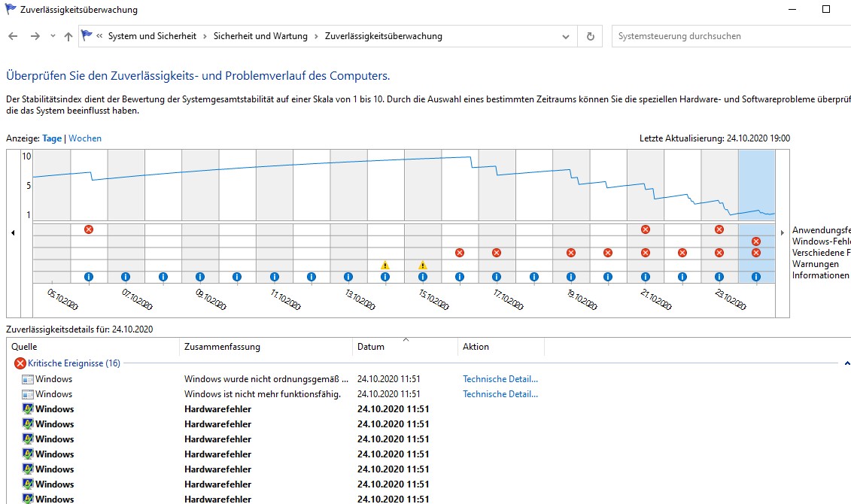Click the information icon for 18.10.2020
Viewport: 851px width, 504px height.
pos(534,277)
